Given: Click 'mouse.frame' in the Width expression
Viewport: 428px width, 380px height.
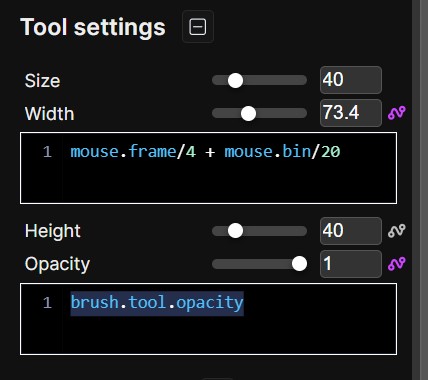Looking at the screenshot, I should (x=123, y=152).
